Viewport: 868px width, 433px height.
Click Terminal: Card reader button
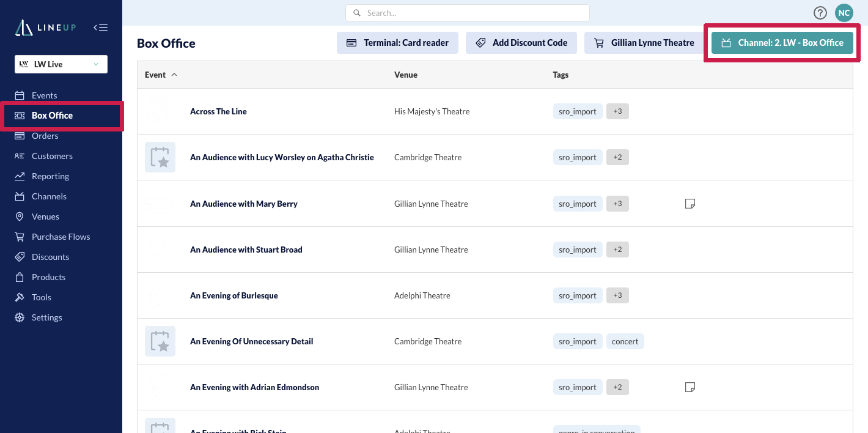pyautogui.click(x=397, y=43)
